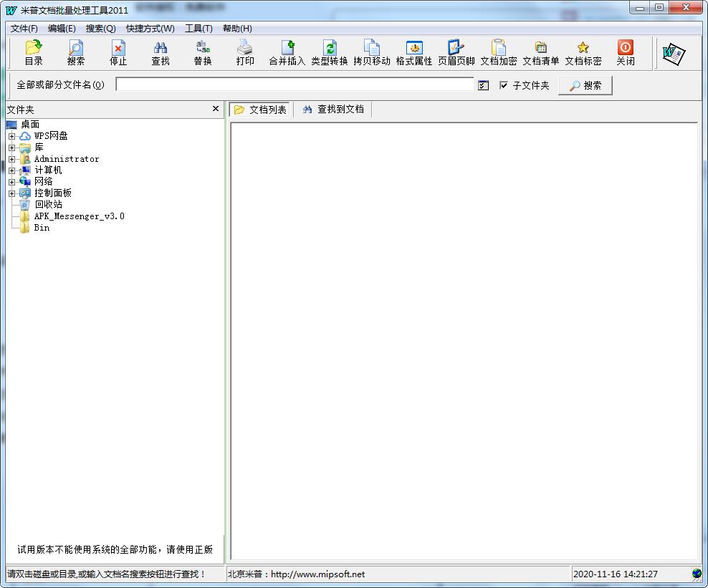708x588 pixels.
Task: Open 类型转换 type conversion tool
Action: (330, 53)
